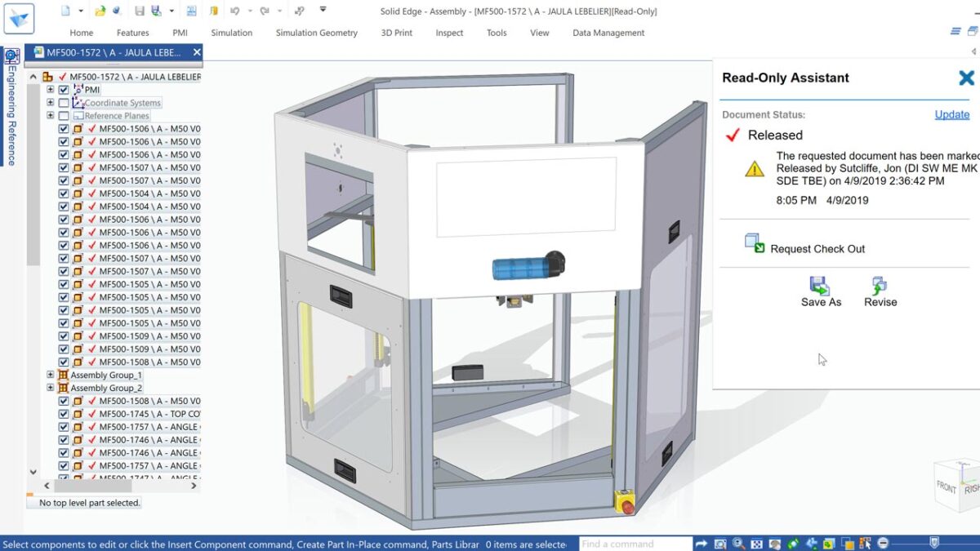This screenshot has height=551, width=980.
Task: Toggle the Coordinate Systems checkbox
Action: coord(64,103)
